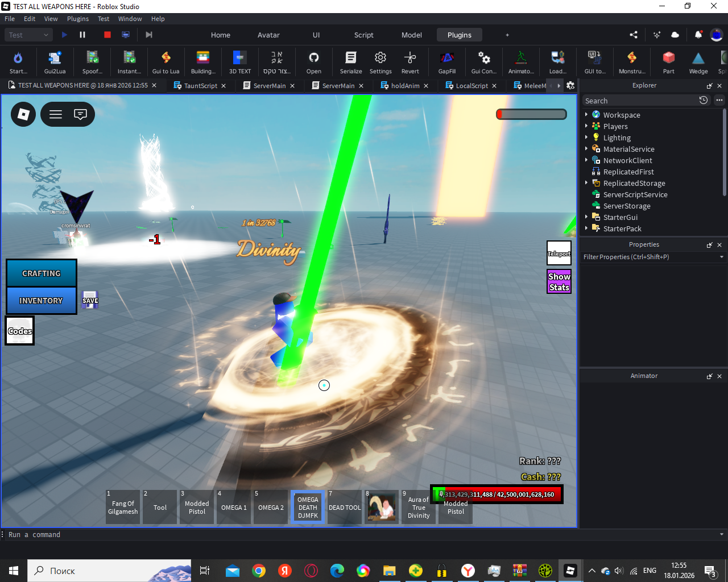This screenshot has height=582, width=728.
Task: Open the File menu
Action: (10, 19)
